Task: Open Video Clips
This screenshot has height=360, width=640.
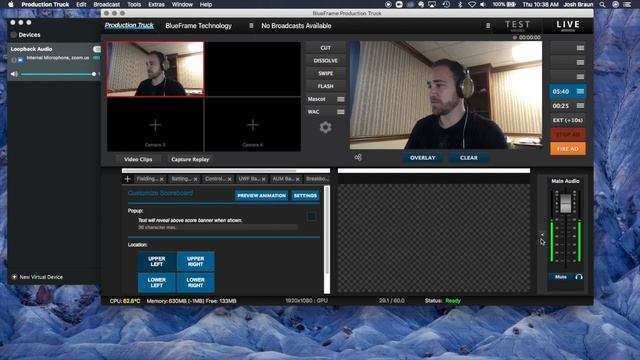Action: click(138, 160)
